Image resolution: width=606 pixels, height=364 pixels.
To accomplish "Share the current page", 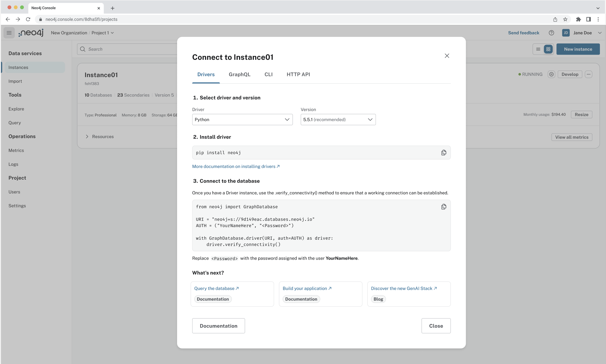I will point(555,19).
